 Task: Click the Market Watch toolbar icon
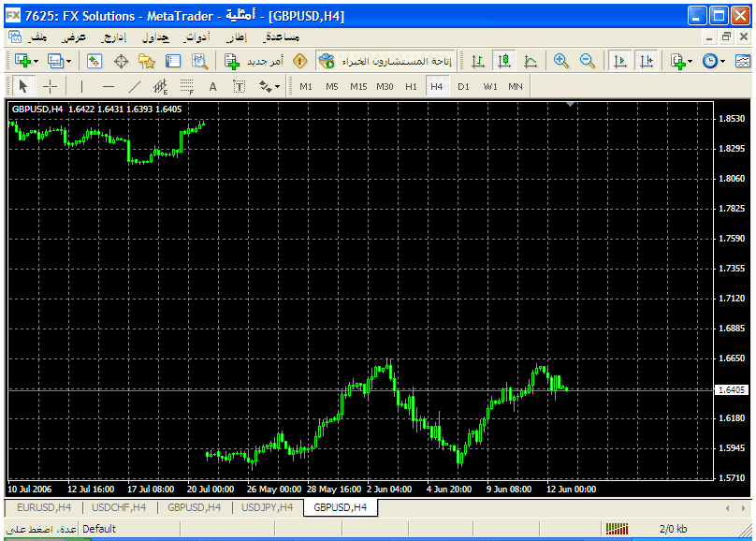[x=94, y=61]
